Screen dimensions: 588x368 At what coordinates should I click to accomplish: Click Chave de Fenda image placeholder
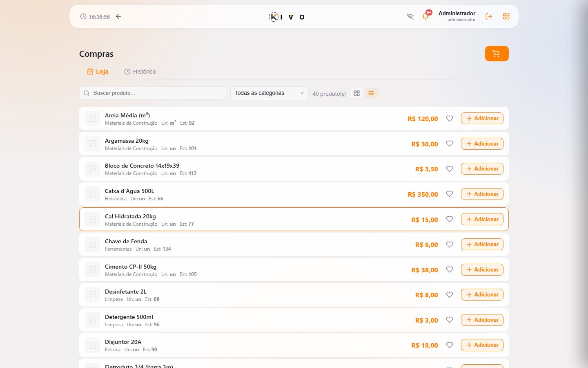92,245
